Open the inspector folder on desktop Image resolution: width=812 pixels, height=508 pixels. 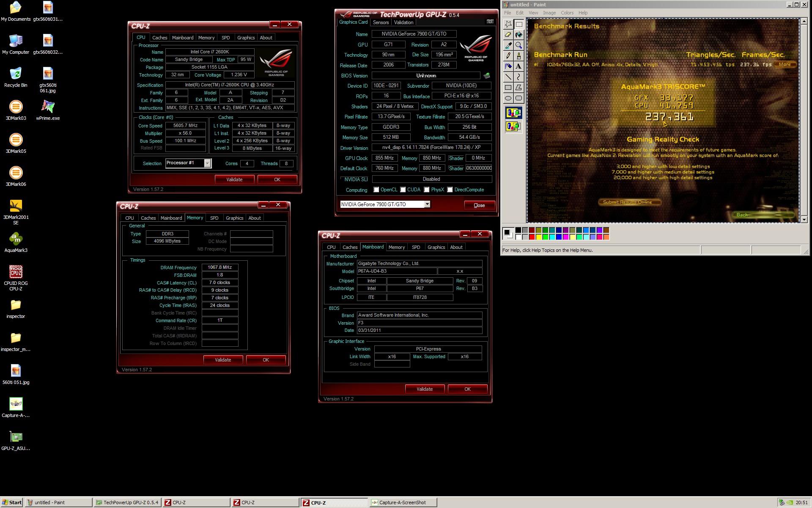click(16, 309)
